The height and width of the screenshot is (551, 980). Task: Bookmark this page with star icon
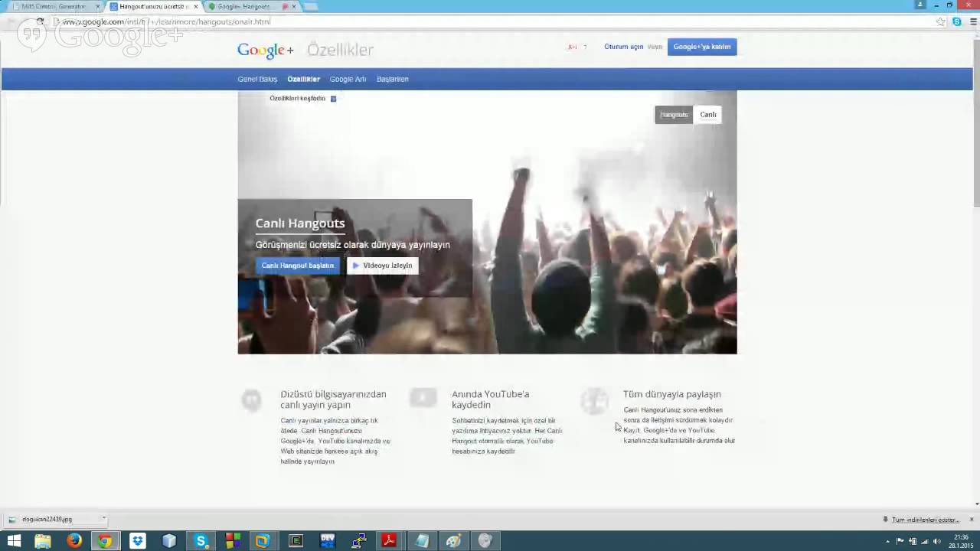click(941, 21)
